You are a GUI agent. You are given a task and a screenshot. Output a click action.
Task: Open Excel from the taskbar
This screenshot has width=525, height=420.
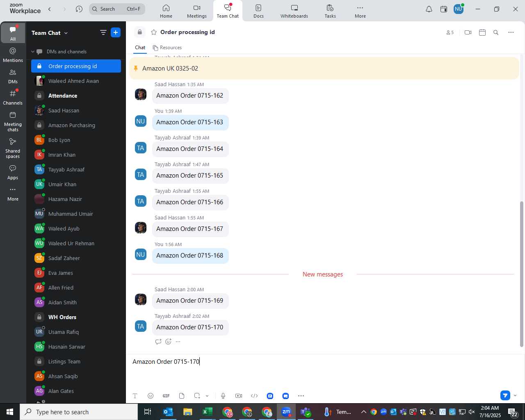click(x=208, y=412)
